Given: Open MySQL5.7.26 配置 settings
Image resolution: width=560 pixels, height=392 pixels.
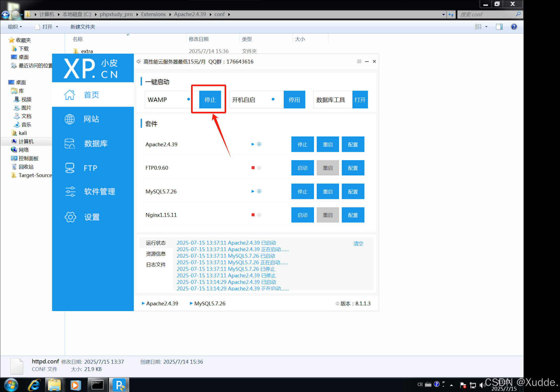Looking at the screenshot, I should [x=353, y=191].
